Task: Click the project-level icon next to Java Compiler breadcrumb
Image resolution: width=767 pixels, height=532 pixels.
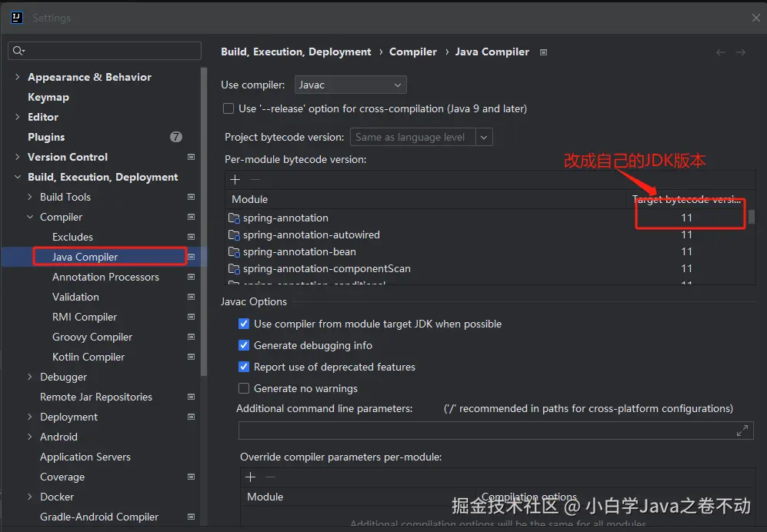Action: (543, 52)
